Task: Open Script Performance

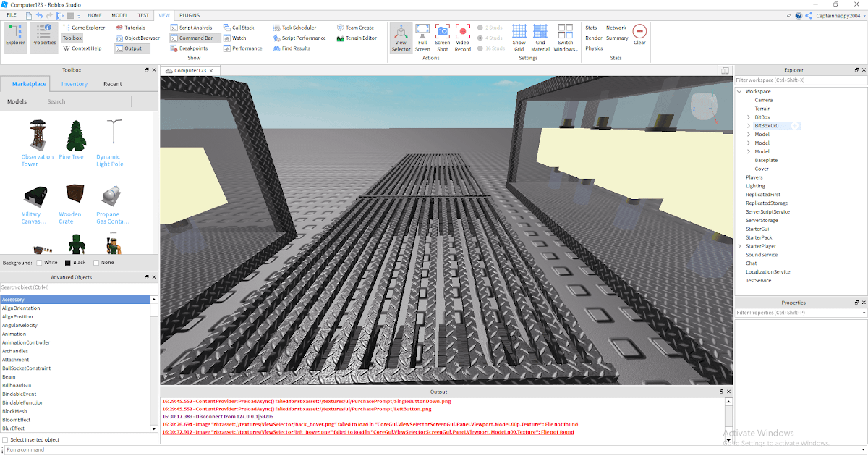Action: pyautogui.click(x=299, y=38)
